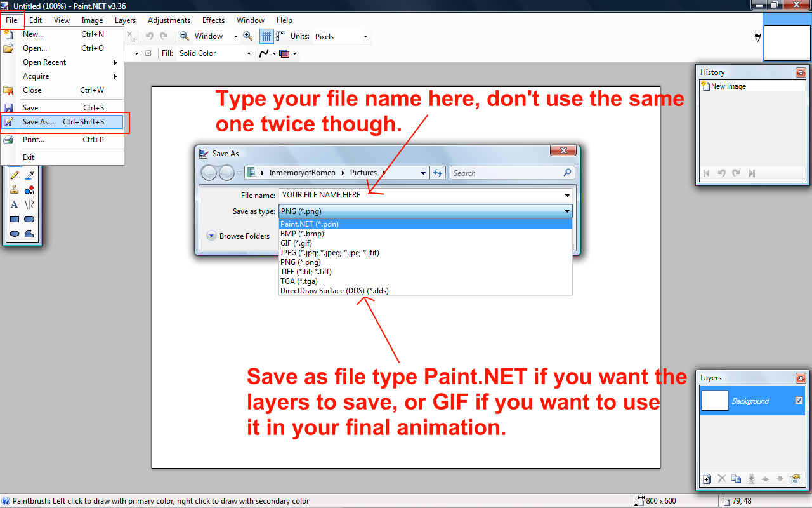
Task: Toggle the pixel grid button
Action: [266, 36]
